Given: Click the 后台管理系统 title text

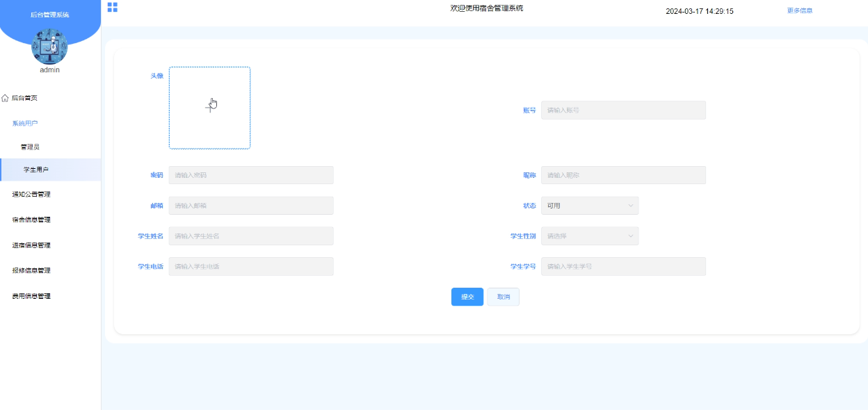Looking at the screenshot, I should tap(50, 15).
